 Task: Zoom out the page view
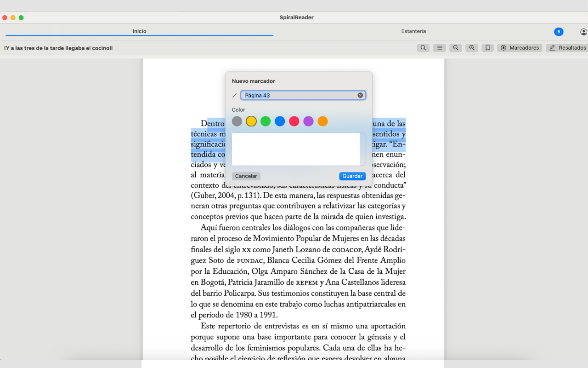click(456, 48)
